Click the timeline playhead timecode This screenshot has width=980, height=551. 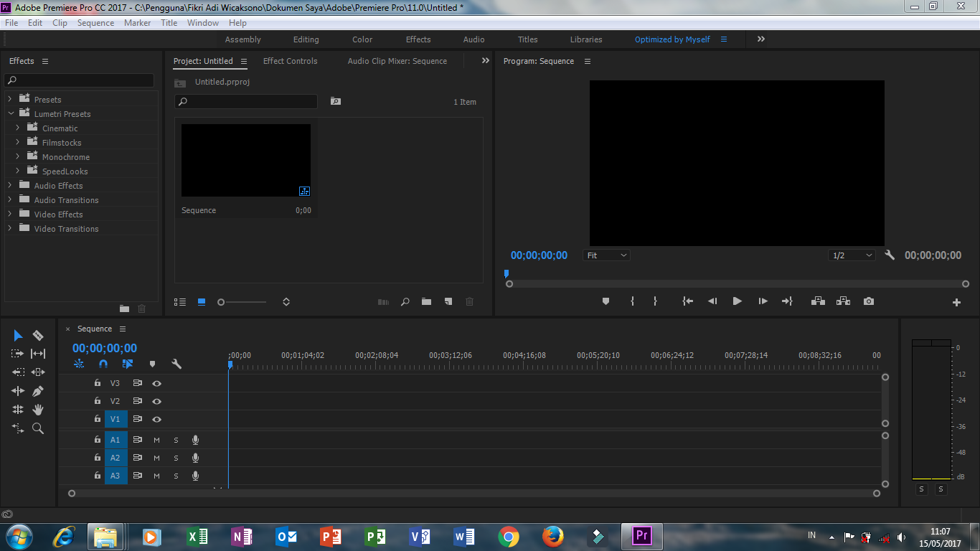click(105, 349)
